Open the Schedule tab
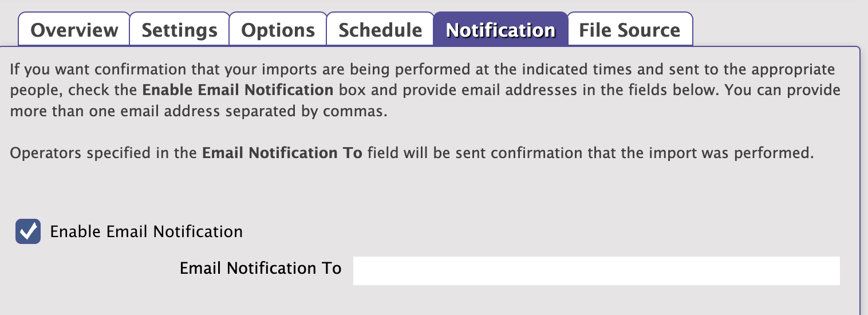This screenshot has width=868, height=315. click(380, 30)
